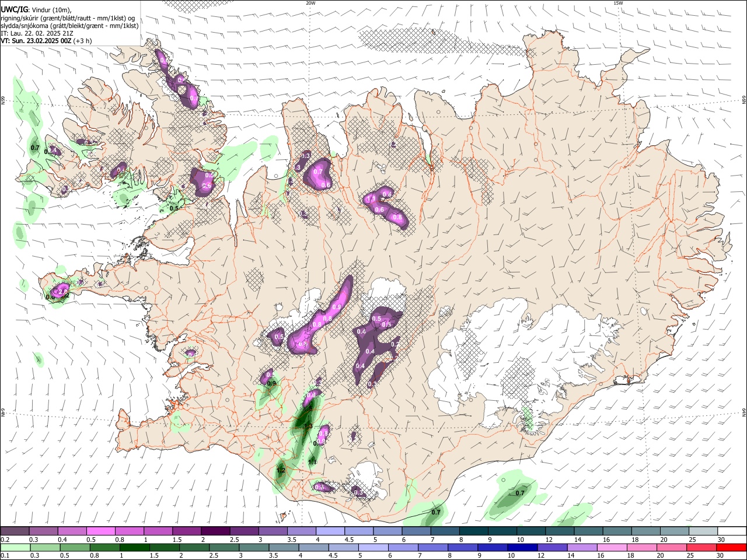
Task: Click the '15W' longitude label at top
Action: (618, 3)
